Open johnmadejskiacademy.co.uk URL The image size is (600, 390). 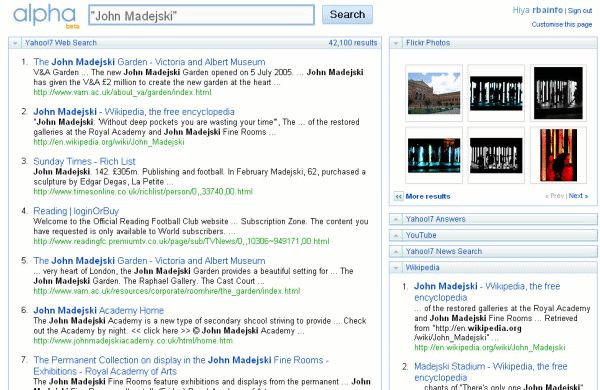point(133,341)
